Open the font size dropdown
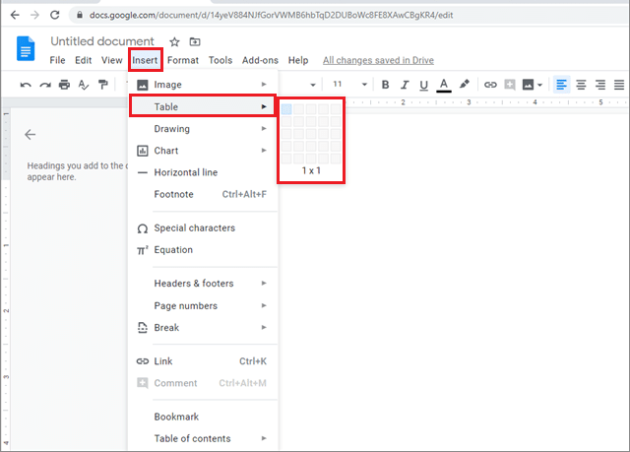The image size is (630, 452). [364, 85]
